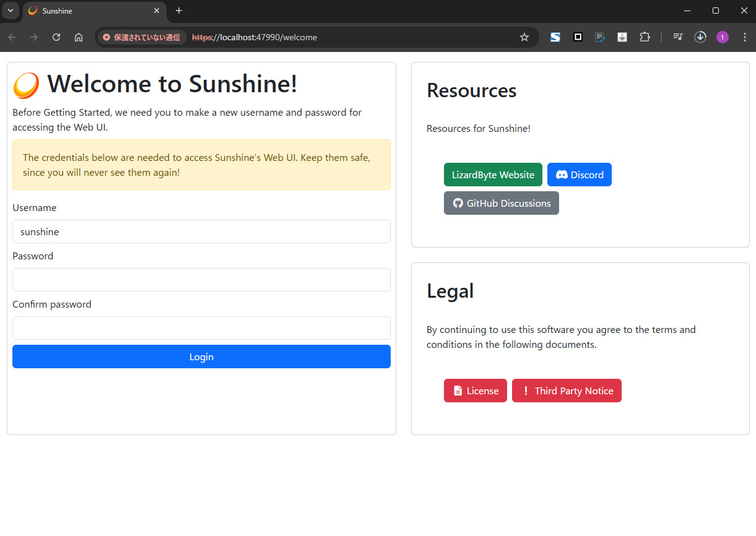Open the Extensions puzzle-piece icon

[645, 37]
